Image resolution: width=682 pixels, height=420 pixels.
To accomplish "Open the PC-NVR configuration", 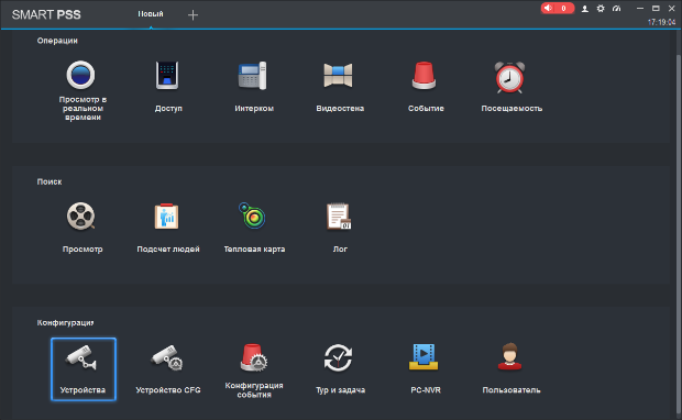I will coord(425,358).
